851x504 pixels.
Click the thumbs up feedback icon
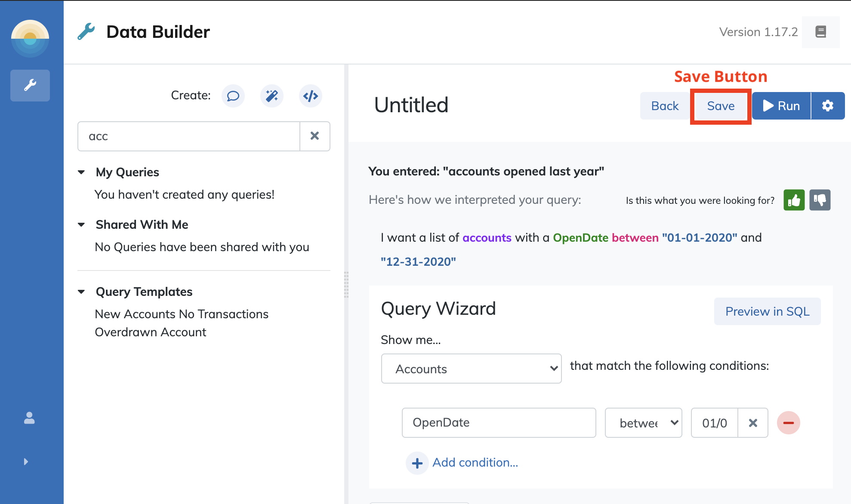click(x=794, y=200)
